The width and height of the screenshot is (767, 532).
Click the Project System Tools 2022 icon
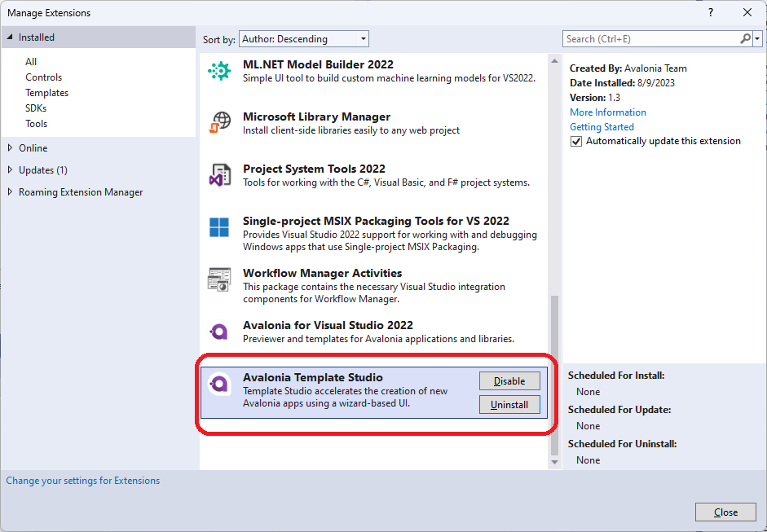pyautogui.click(x=219, y=175)
